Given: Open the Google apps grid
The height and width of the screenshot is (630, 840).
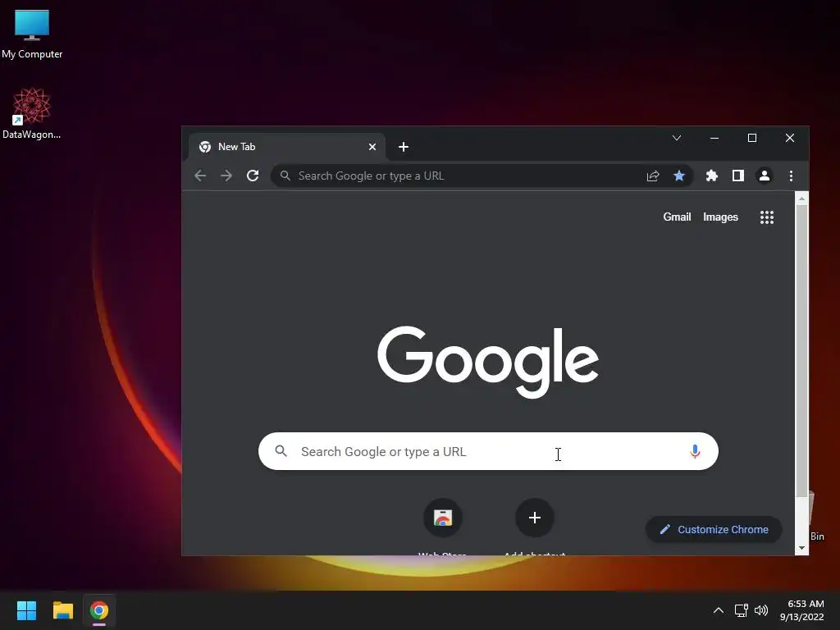Looking at the screenshot, I should pyautogui.click(x=767, y=217).
